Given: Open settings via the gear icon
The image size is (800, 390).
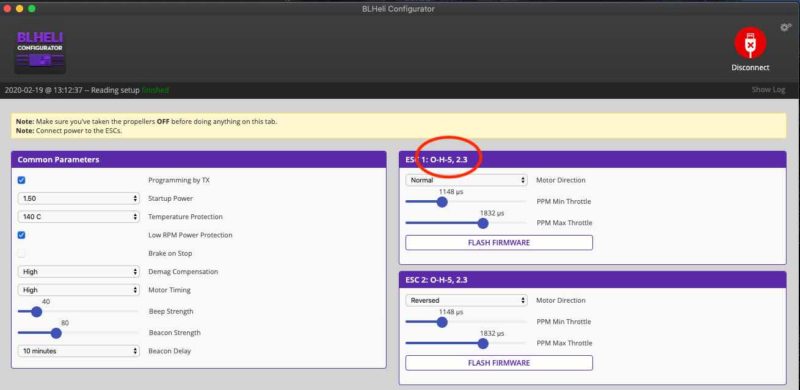Looking at the screenshot, I should 786,28.
